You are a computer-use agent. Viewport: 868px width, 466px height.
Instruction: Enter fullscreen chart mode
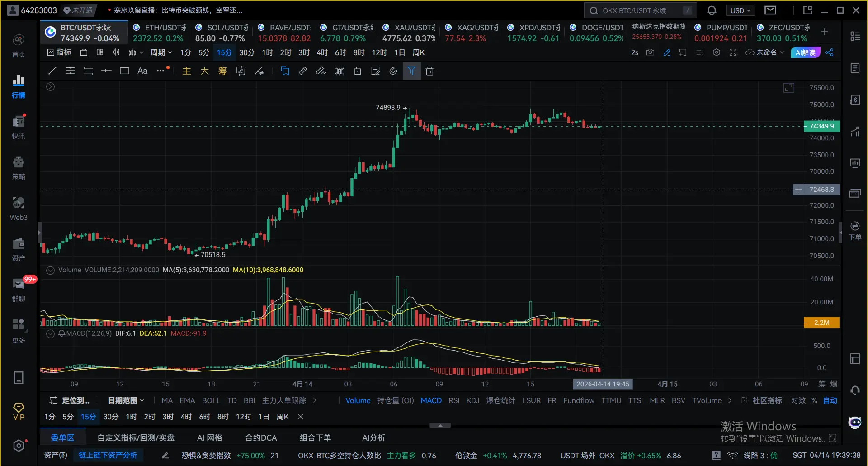(x=733, y=52)
